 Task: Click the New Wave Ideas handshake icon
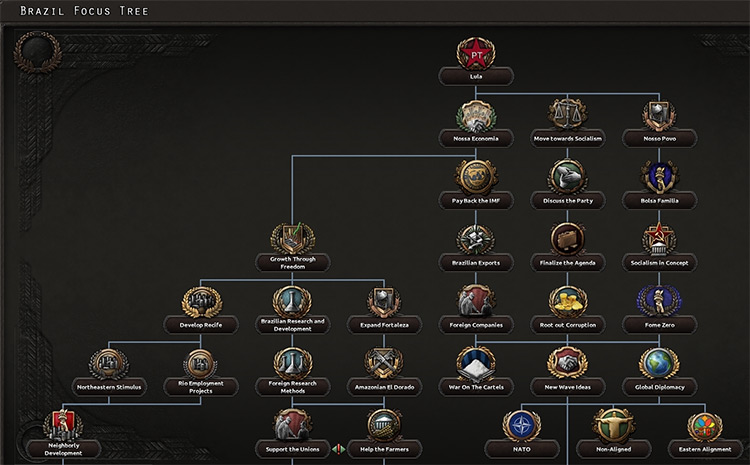(568, 364)
